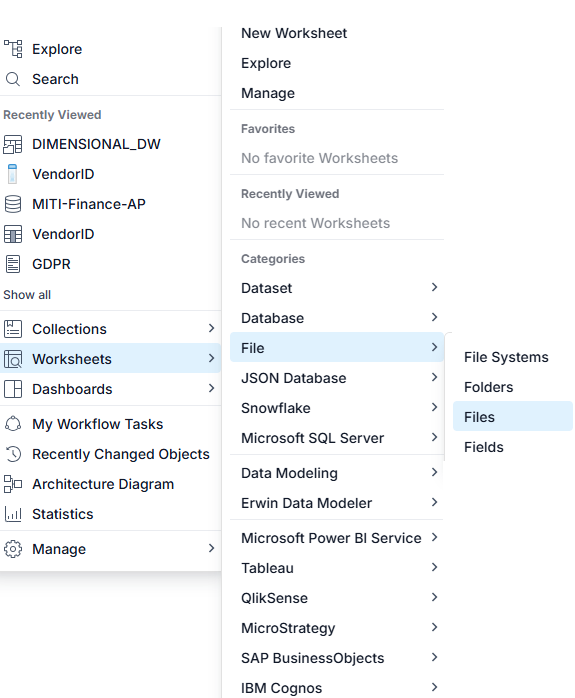Click the MITI-Finance-AP database icon
The image size is (575, 698).
(13, 204)
